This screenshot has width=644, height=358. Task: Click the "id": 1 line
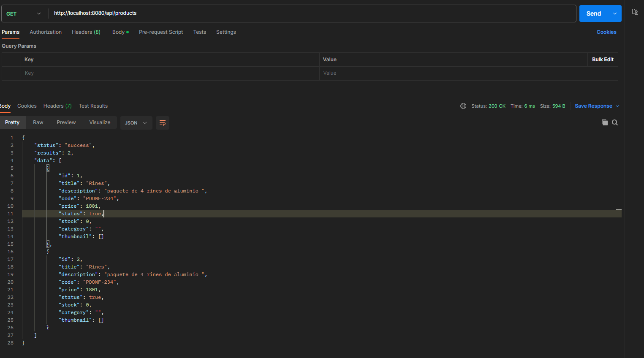pos(71,176)
